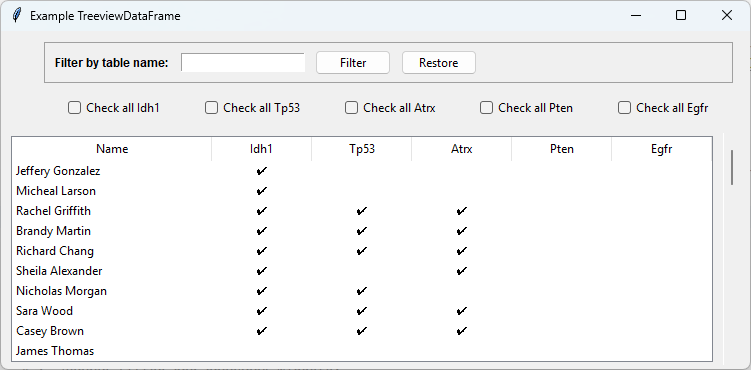Screen dimensions: 751x370
Task: Select the Richard Chang row
Action: [x=362, y=251]
